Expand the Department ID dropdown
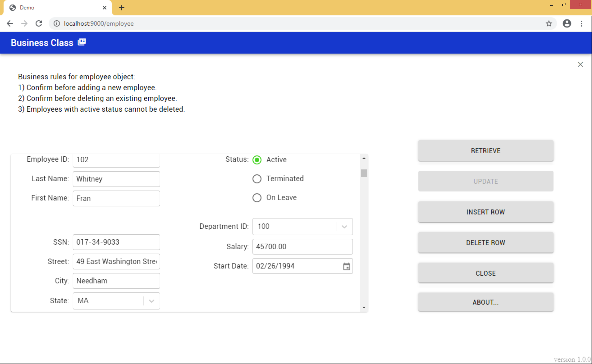592x364 pixels. 344,227
